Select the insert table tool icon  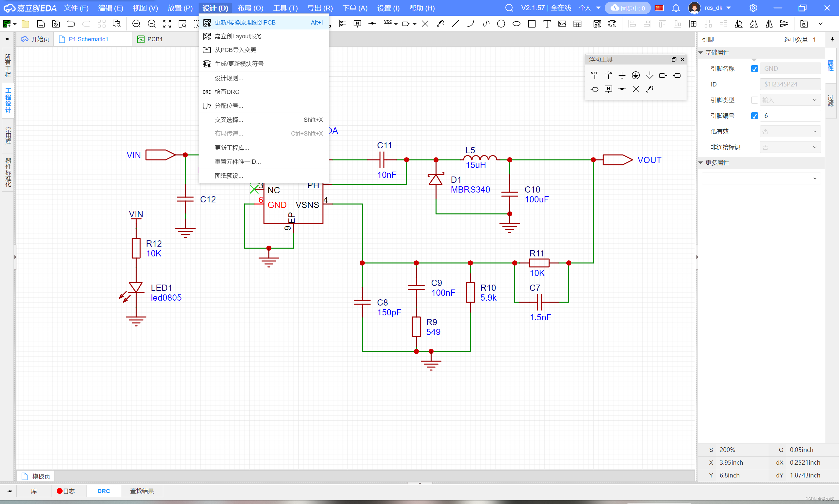(577, 24)
